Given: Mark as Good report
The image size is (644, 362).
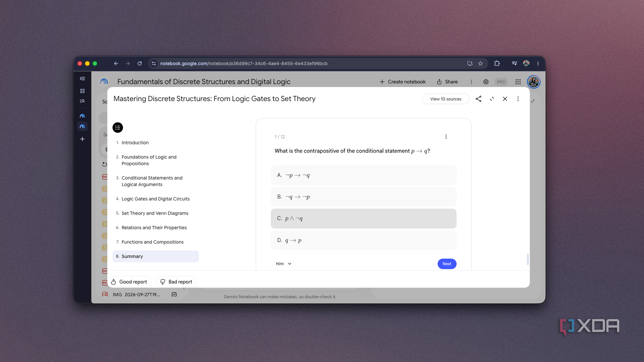Looking at the screenshot, I should (x=129, y=282).
